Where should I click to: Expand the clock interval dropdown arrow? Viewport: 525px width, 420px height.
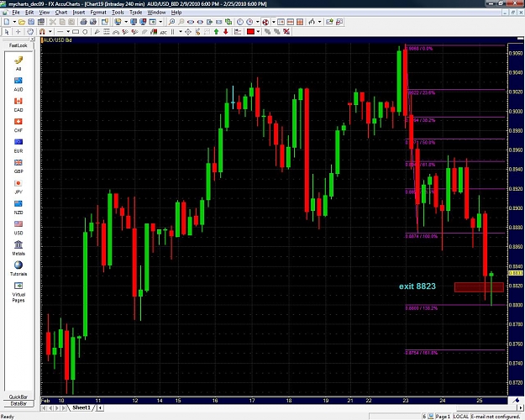(x=258, y=22)
